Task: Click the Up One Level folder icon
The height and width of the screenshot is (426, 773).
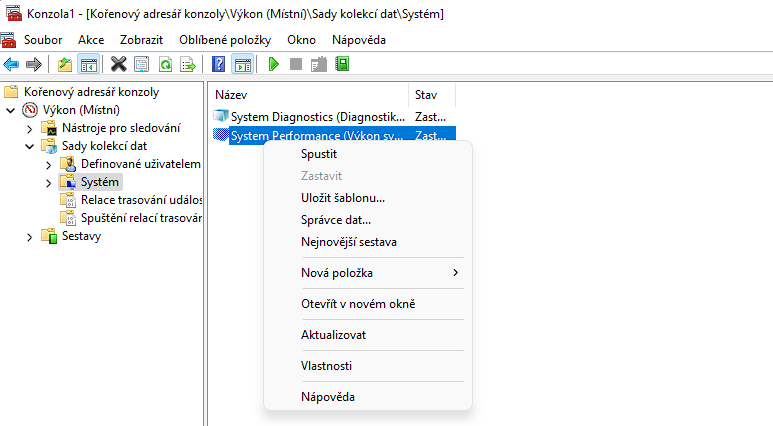Action: [x=65, y=64]
